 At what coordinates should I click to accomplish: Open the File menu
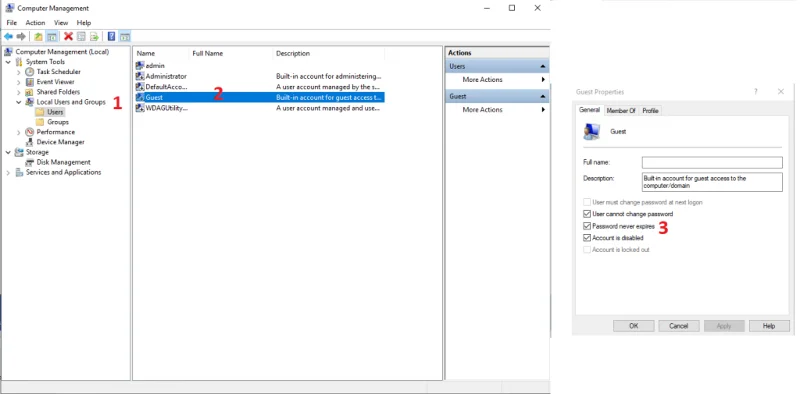pyautogui.click(x=12, y=23)
